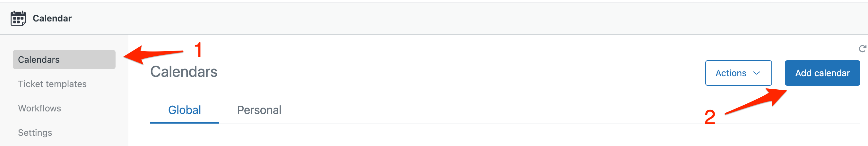Click the blue underline beneath Global tab
Image resolution: width=868 pixels, height=146 pixels.
(185, 122)
